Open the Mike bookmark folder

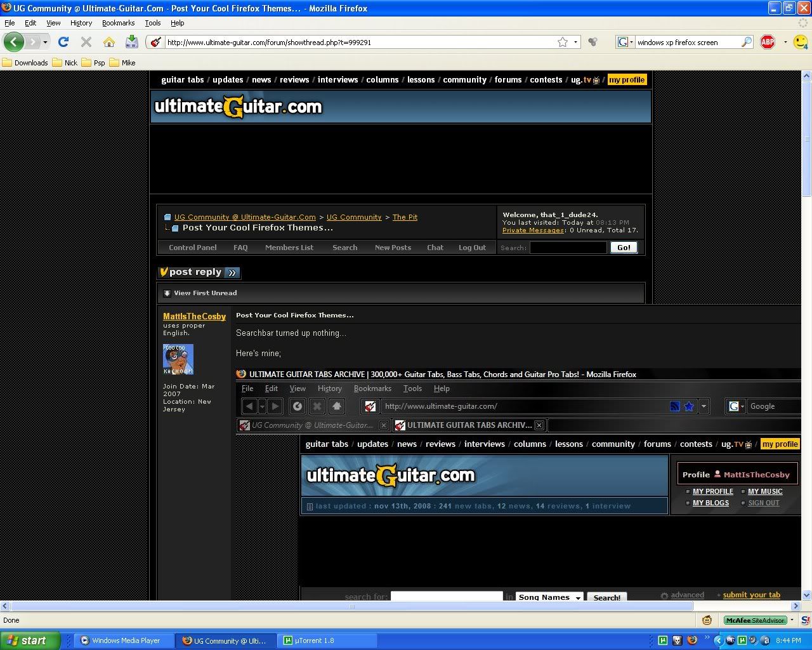[x=122, y=62]
